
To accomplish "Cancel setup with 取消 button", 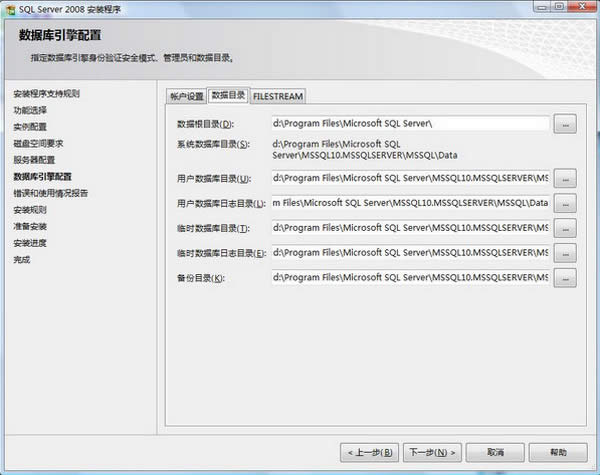I will [x=495, y=452].
